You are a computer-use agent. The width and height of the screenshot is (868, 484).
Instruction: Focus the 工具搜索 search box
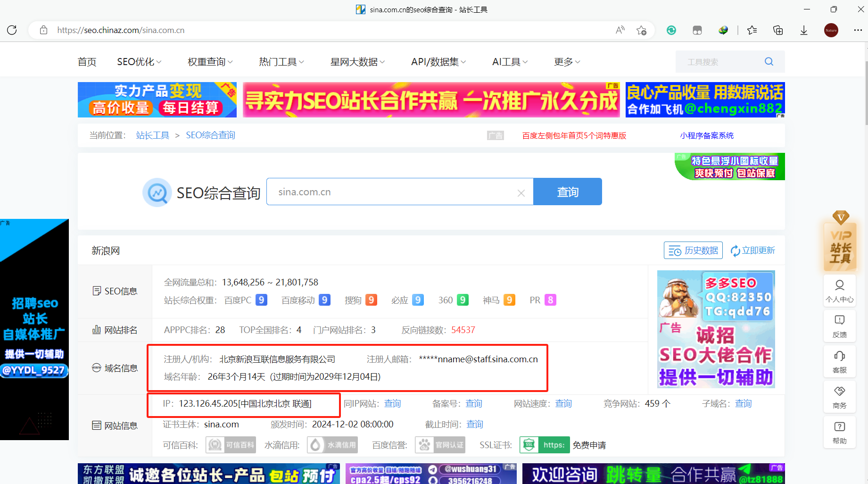(721, 62)
